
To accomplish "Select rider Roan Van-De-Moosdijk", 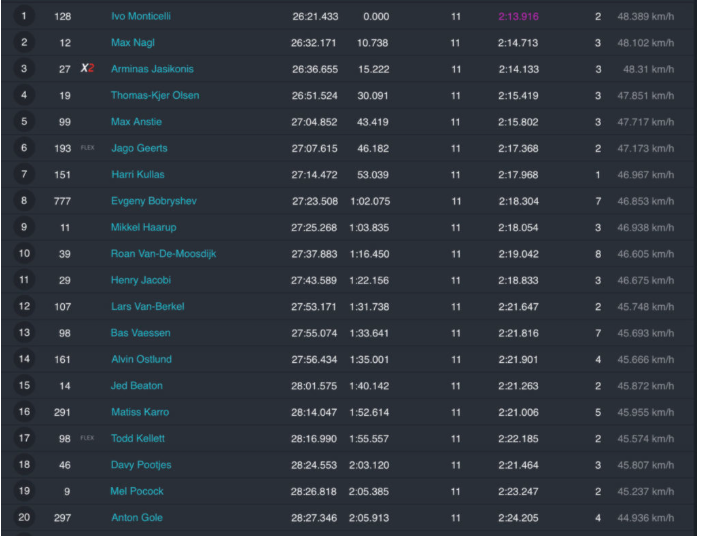I will [x=163, y=254].
